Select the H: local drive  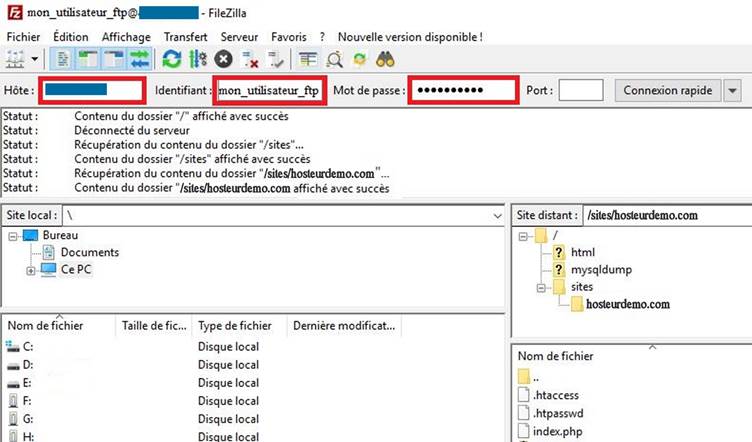(28, 436)
